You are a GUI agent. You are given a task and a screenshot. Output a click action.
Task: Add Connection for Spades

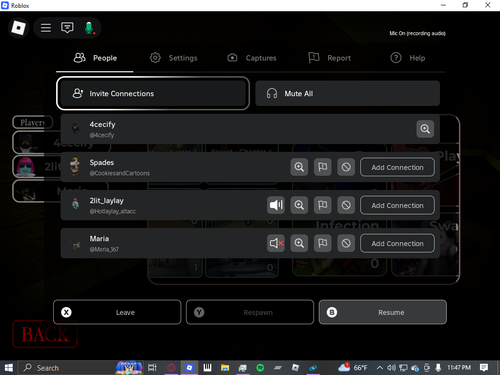(x=397, y=167)
